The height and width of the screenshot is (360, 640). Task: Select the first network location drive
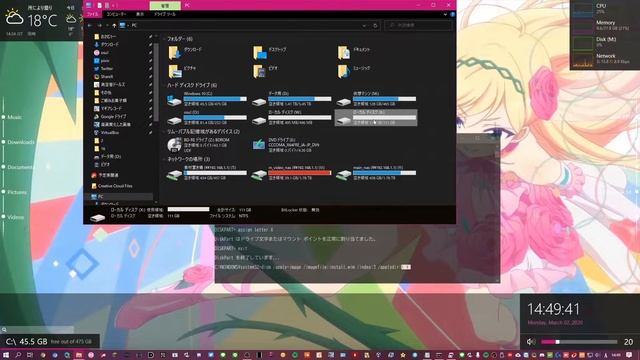[207, 173]
